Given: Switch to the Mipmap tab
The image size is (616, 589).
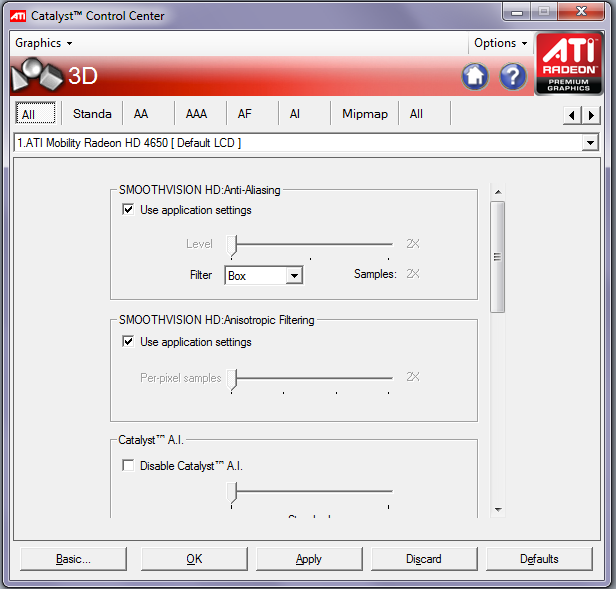Looking at the screenshot, I should tap(364, 114).
